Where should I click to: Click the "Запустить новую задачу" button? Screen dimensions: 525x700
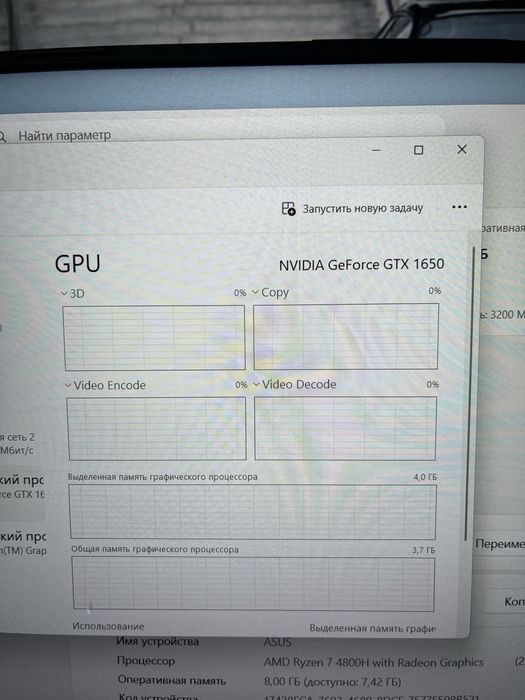pyautogui.click(x=352, y=208)
